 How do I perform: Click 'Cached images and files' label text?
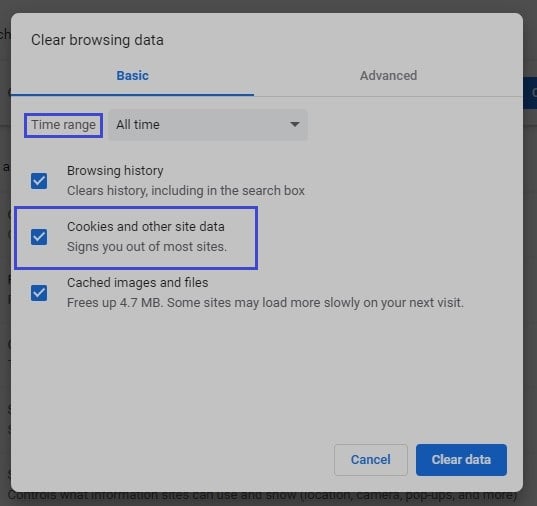click(138, 283)
